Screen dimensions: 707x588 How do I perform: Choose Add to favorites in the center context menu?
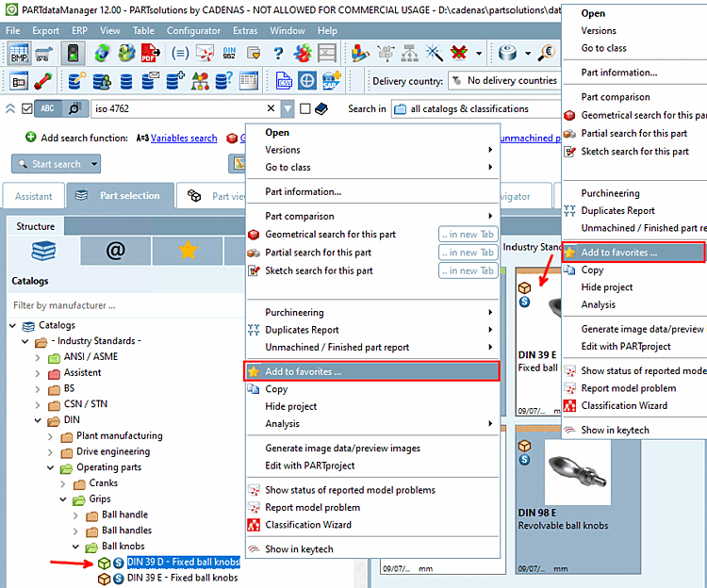tap(371, 371)
